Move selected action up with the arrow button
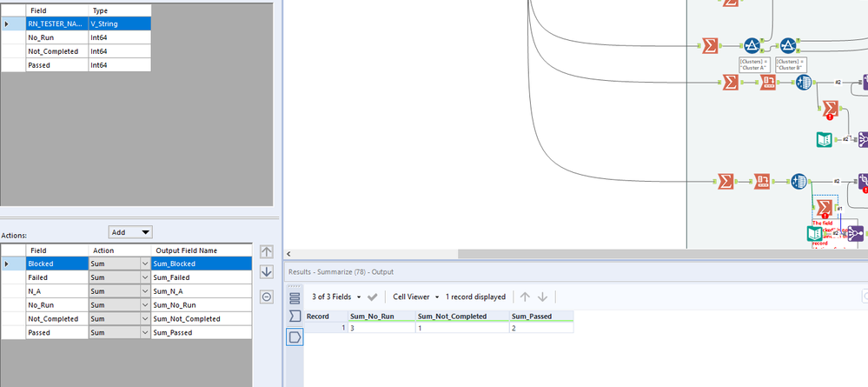The width and height of the screenshot is (868, 387). 266,251
